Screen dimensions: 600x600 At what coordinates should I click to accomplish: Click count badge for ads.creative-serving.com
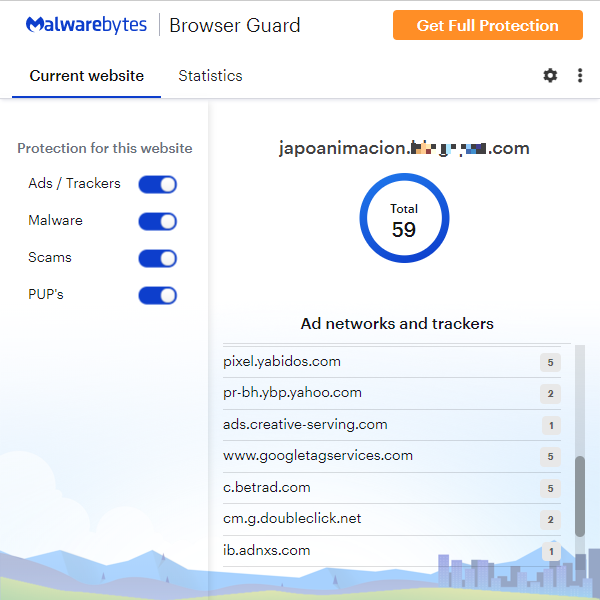[551, 426]
